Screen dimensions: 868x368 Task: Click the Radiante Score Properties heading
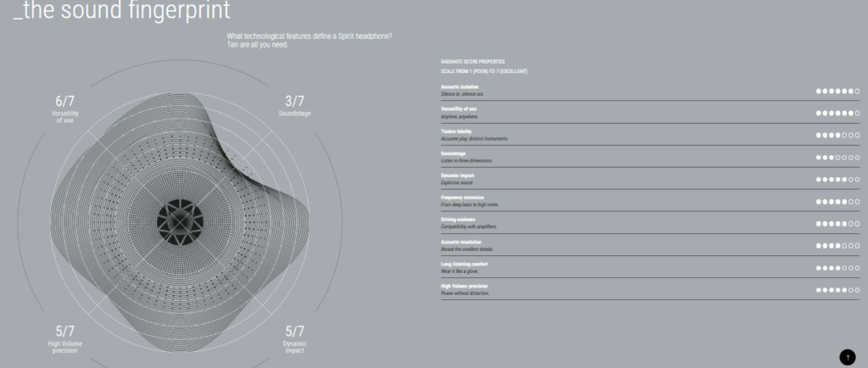coord(473,62)
